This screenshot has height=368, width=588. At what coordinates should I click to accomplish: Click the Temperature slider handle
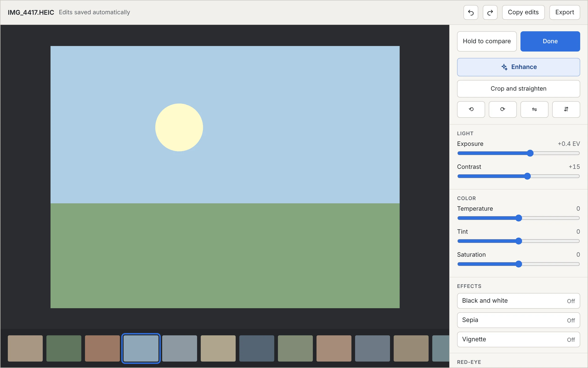pos(518,218)
